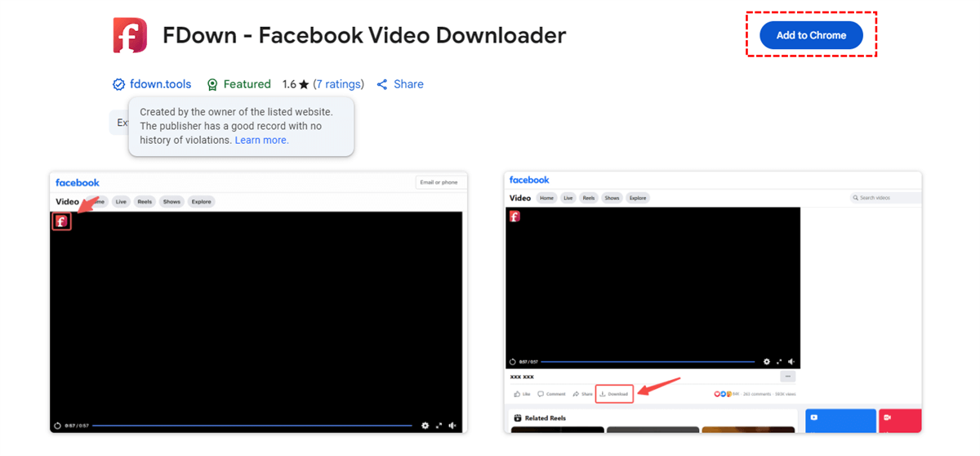The width and height of the screenshot is (980, 456).
Task: Select the Shows tab in the second screenshot
Action: click(612, 198)
